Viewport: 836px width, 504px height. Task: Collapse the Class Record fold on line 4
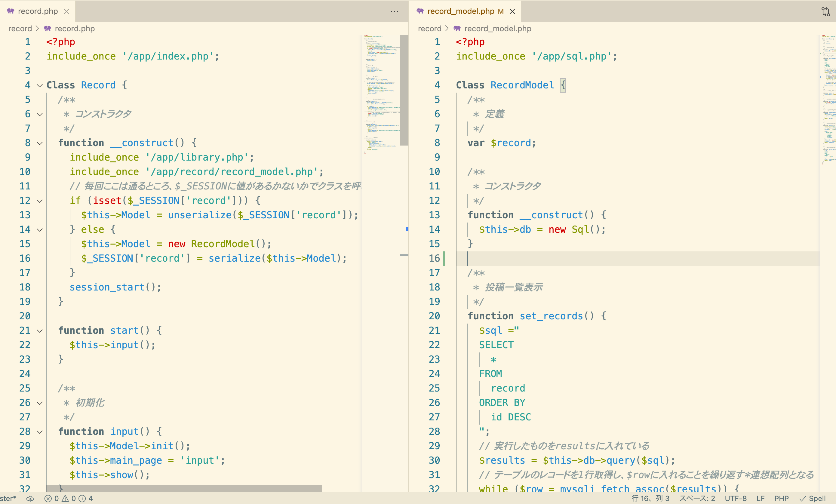pos(40,85)
